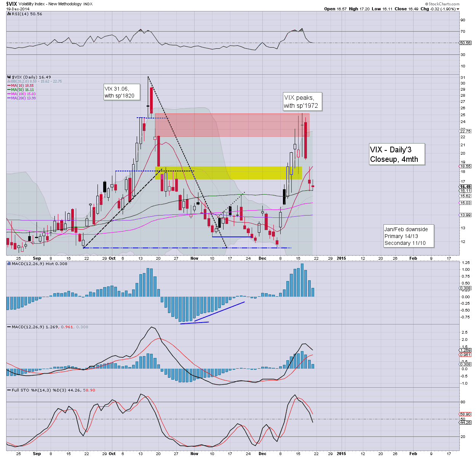Click the 'VIX - Daily'3 Closeup, 4mth' note box

pyautogui.click(x=396, y=154)
